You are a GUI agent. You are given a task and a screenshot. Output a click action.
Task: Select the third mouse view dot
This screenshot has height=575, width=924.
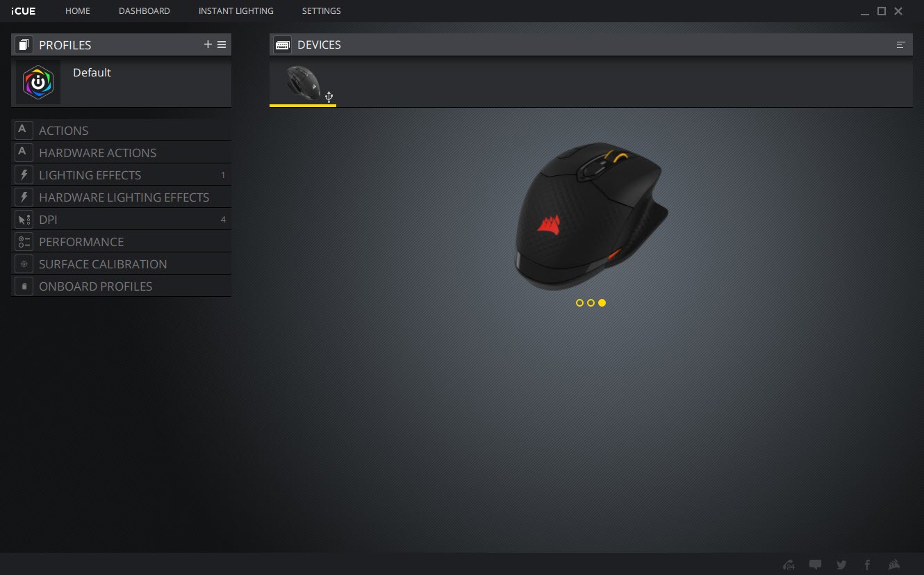tap(602, 302)
